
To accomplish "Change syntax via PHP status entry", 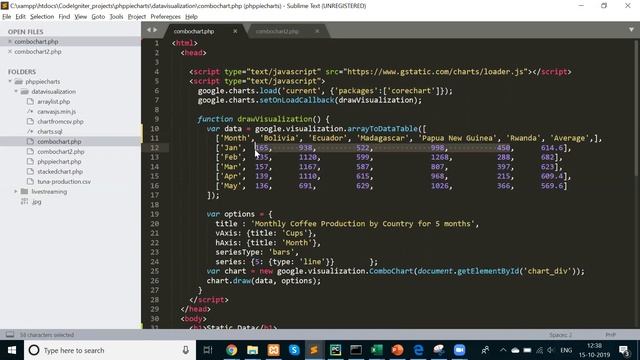I will coord(610,335).
